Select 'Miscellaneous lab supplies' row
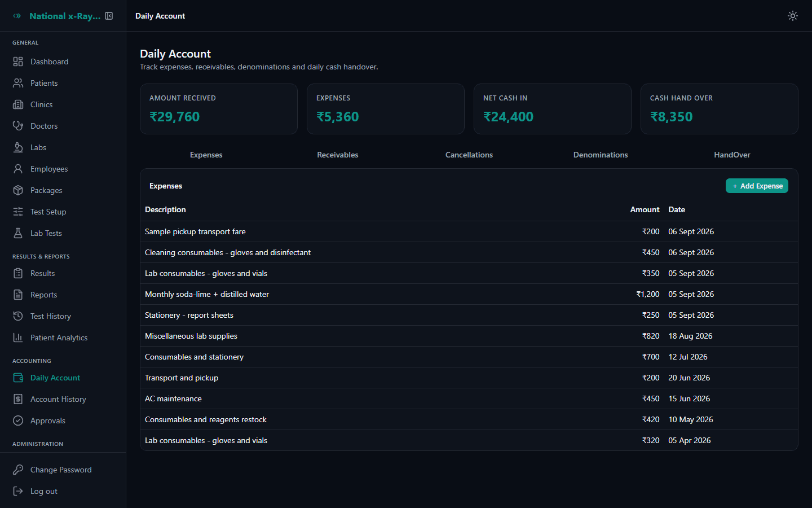Viewport: 812px width, 508px height. 469,336
